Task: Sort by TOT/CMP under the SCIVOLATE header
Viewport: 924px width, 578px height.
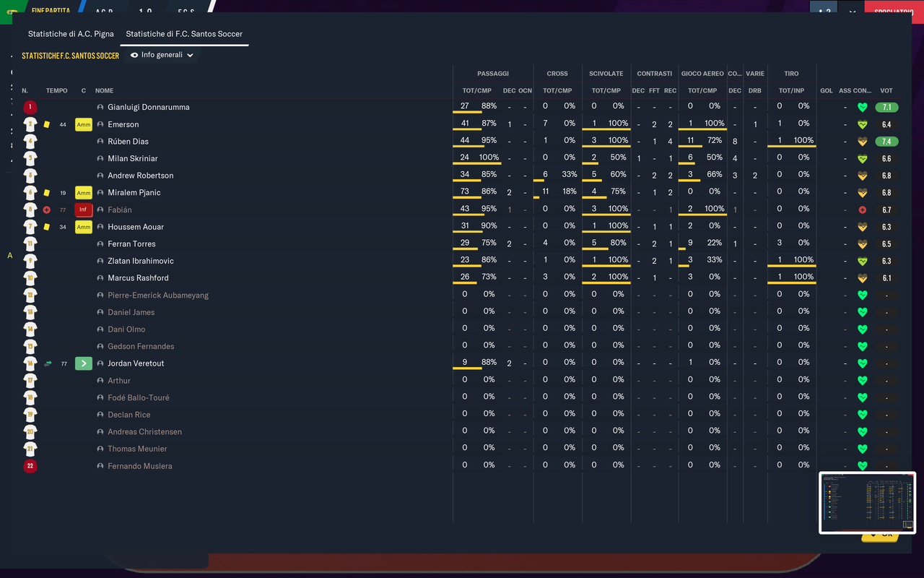Action: tap(606, 91)
